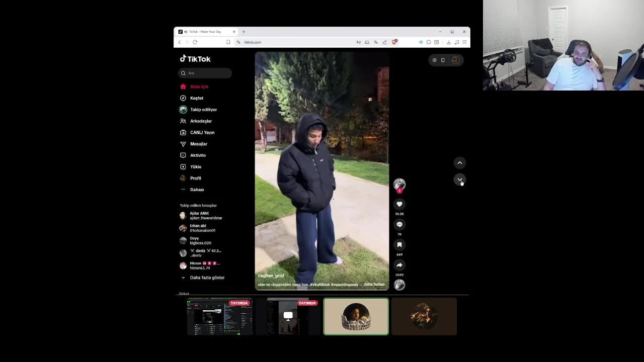Open the Profil page
Screen dimensions: 644x362
coord(191,178)
